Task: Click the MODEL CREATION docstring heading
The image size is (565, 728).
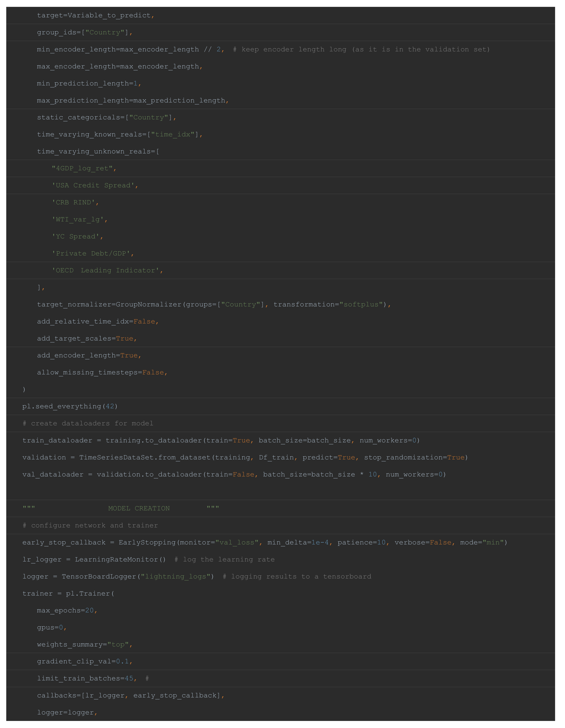Action: coord(139,509)
